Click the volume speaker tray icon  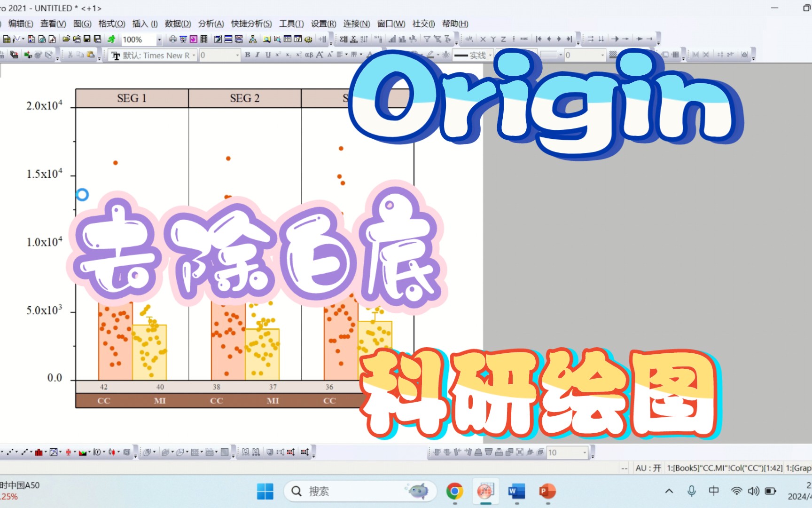click(x=753, y=491)
